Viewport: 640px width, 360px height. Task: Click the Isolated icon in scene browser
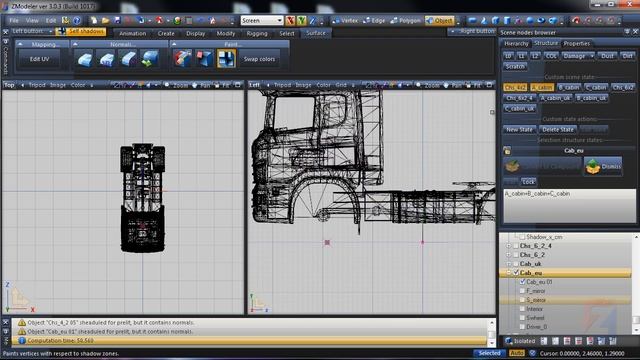(x=520, y=341)
